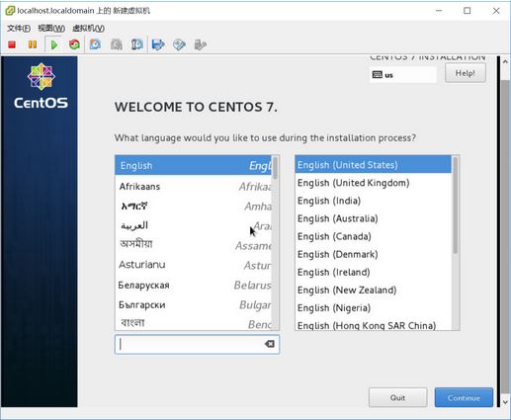Select English (Hong Kong SAR China) locale
The width and height of the screenshot is (511, 420).
(x=374, y=325)
